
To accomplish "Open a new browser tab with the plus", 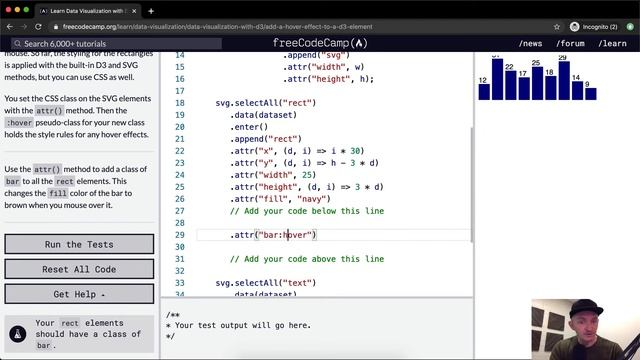I will [x=151, y=11].
